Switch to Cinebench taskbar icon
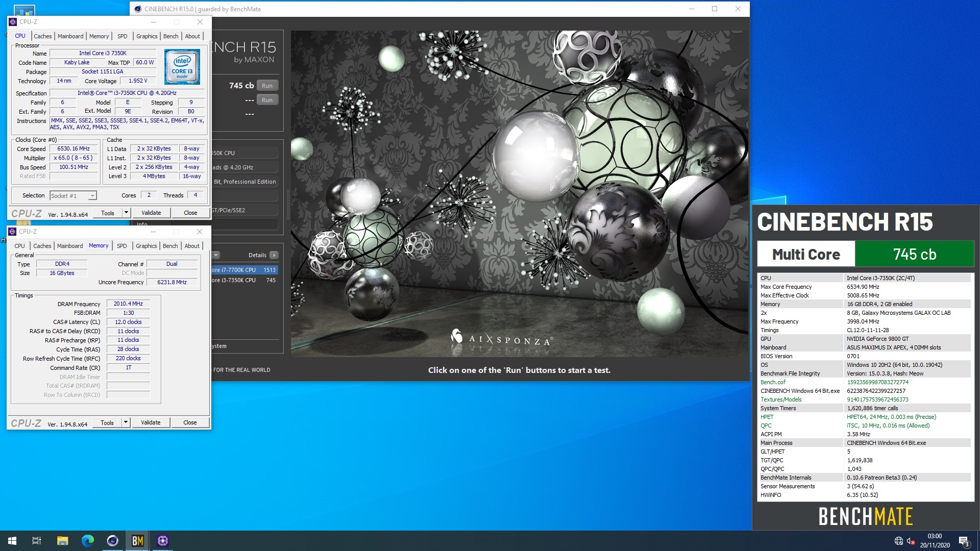The image size is (980, 551). click(112, 541)
